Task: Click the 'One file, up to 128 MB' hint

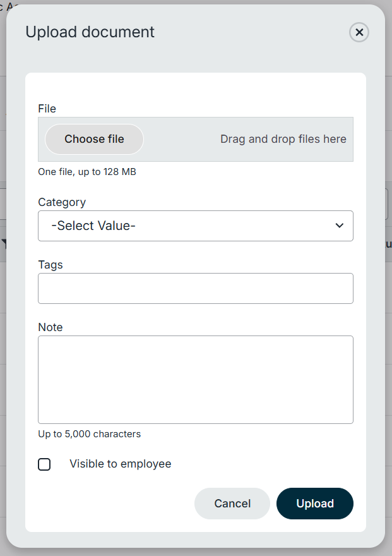Action: pos(87,172)
